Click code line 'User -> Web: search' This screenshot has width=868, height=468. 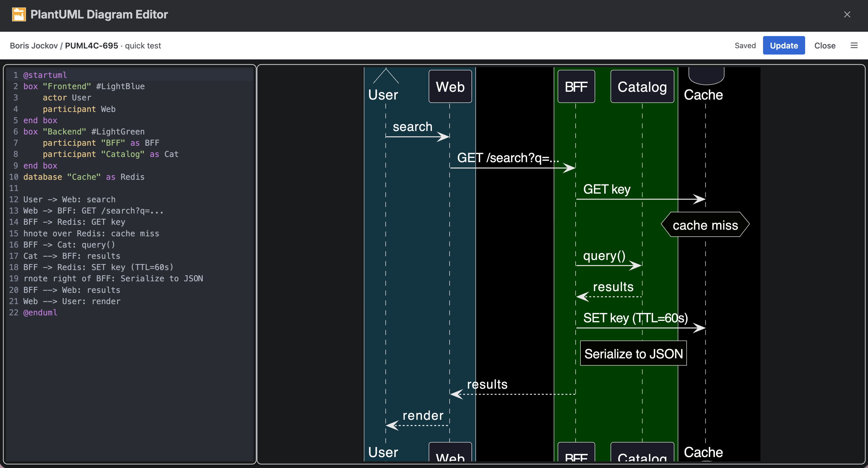(x=69, y=199)
